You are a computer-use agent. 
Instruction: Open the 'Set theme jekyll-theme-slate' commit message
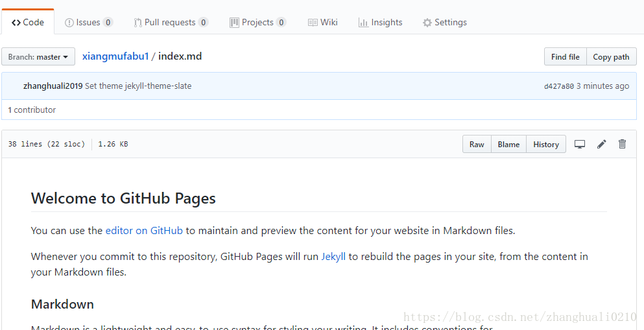pos(138,86)
